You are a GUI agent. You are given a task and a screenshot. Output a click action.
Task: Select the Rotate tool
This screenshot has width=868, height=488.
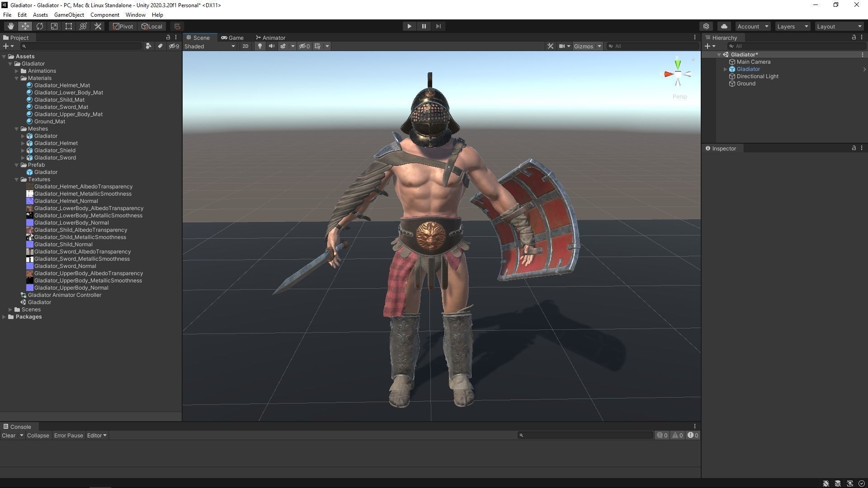[40, 26]
